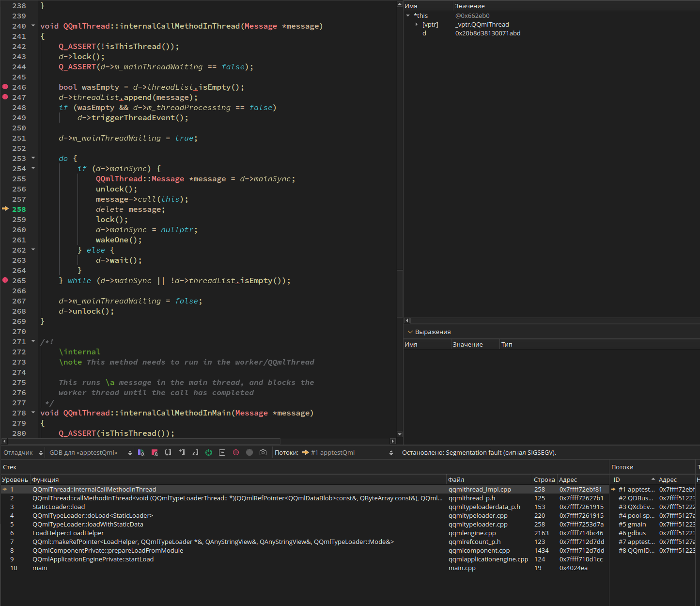Click the Step Out icon
The width and height of the screenshot is (700, 606).
click(x=195, y=452)
